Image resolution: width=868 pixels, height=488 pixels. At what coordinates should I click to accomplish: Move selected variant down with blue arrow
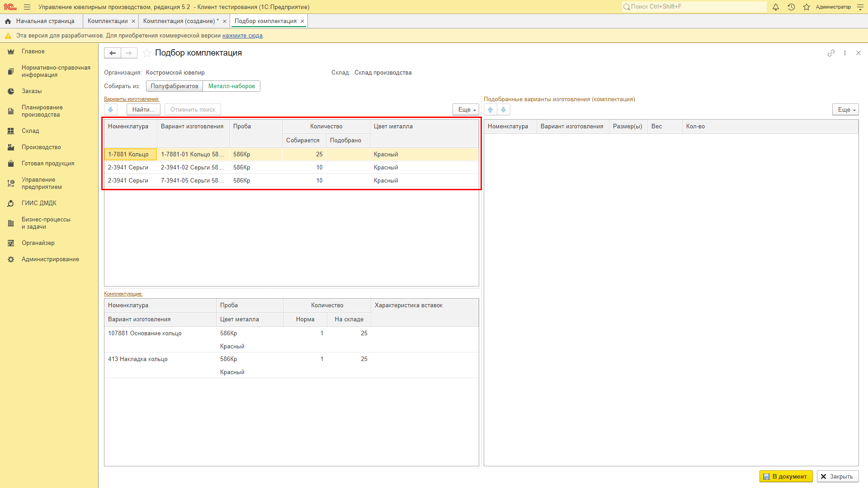pyautogui.click(x=111, y=109)
